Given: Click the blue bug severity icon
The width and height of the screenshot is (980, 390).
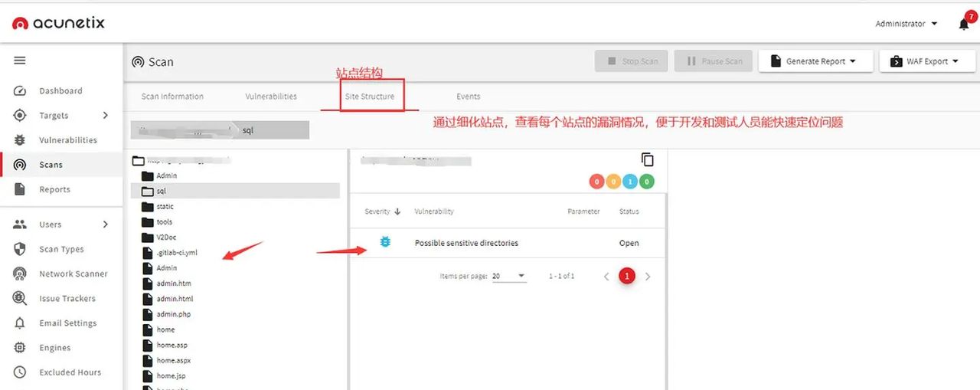Looking at the screenshot, I should (x=385, y=242).
